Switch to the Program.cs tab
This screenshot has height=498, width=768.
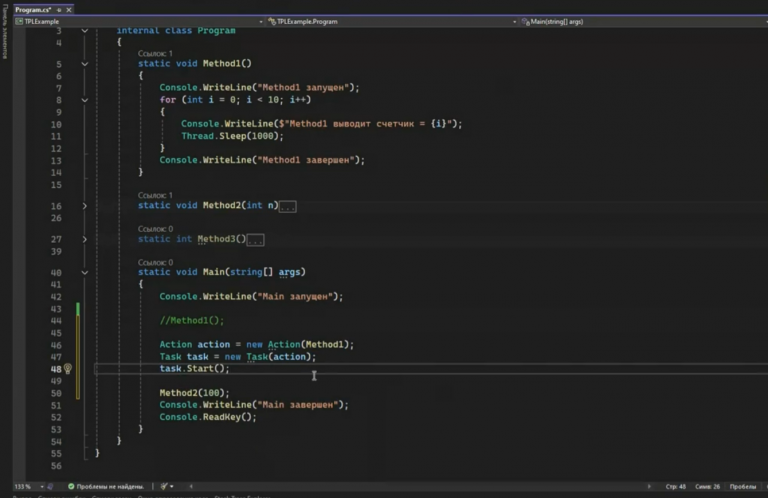point(33,9)
